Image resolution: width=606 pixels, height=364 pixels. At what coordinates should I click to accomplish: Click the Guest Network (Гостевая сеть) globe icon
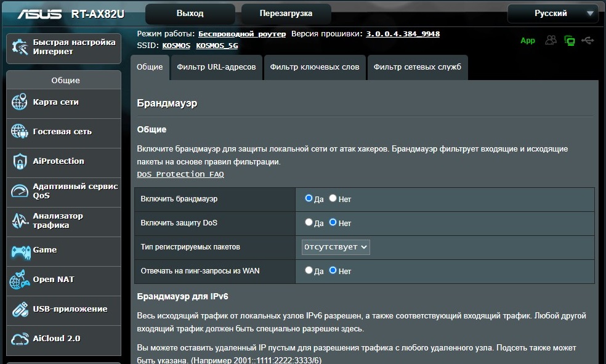(19, 131)
